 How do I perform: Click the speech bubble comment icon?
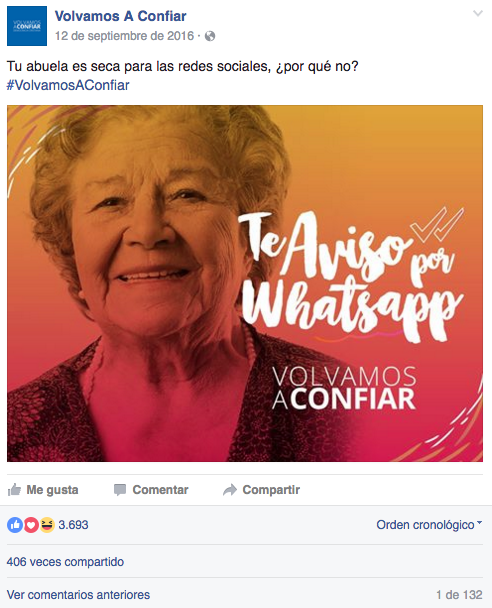(x=120, y=490)
